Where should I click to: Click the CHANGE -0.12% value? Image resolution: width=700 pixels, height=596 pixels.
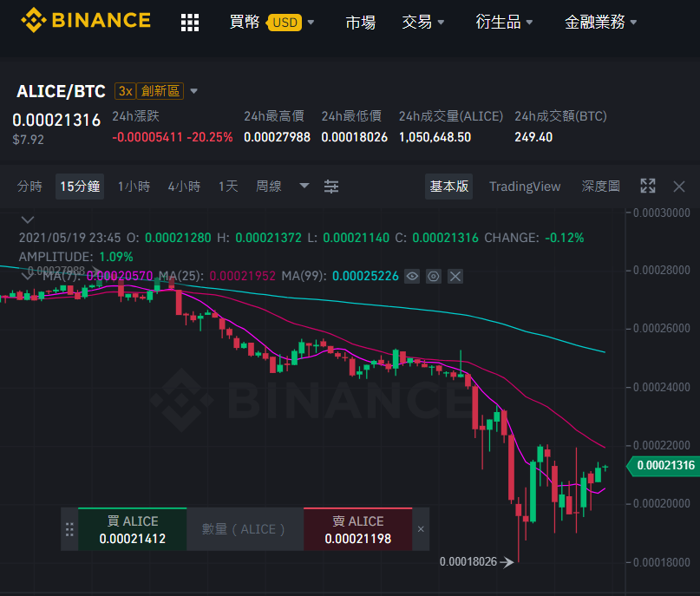[565, 238]
